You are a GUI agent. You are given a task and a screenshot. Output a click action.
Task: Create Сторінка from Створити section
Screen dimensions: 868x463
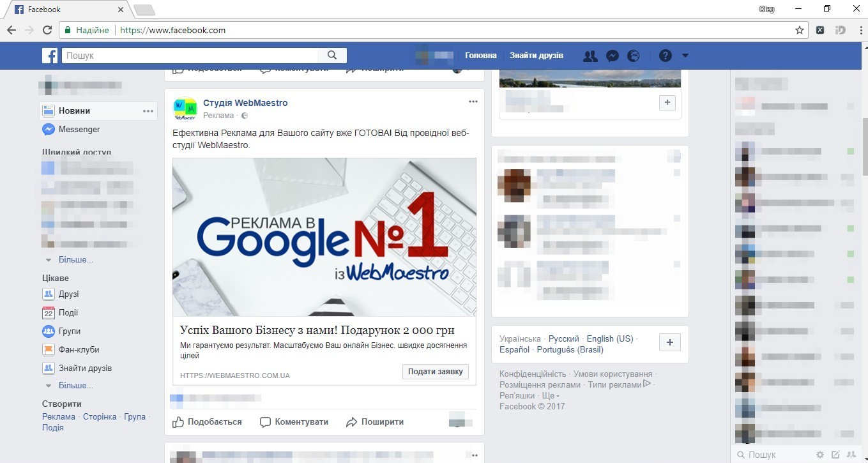100,417
